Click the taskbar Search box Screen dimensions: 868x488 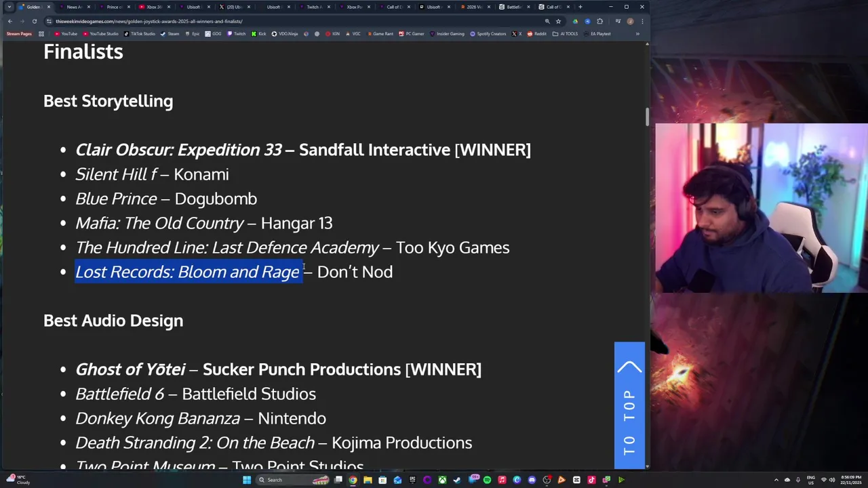pyautogui.click(x=292, y=480)
